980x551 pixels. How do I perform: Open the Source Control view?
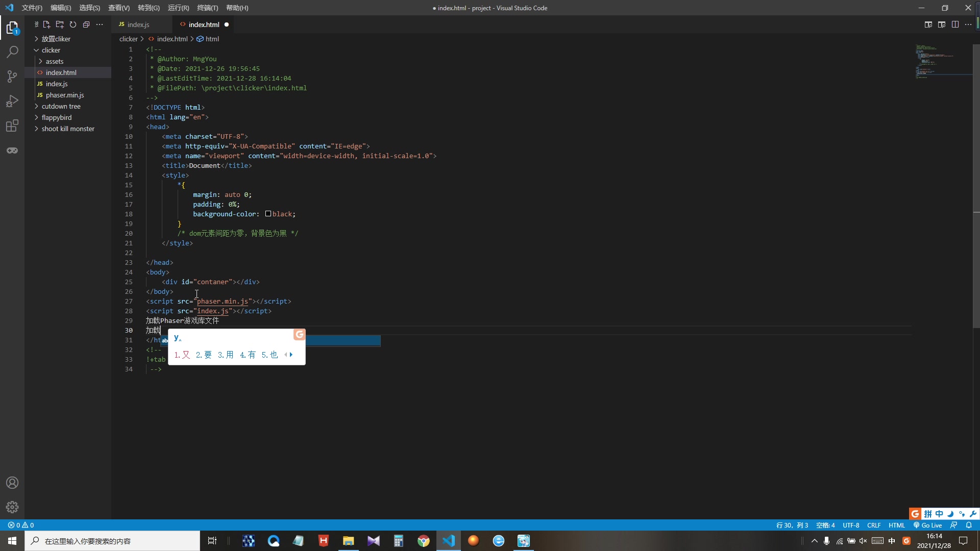(x=12, y=77)
